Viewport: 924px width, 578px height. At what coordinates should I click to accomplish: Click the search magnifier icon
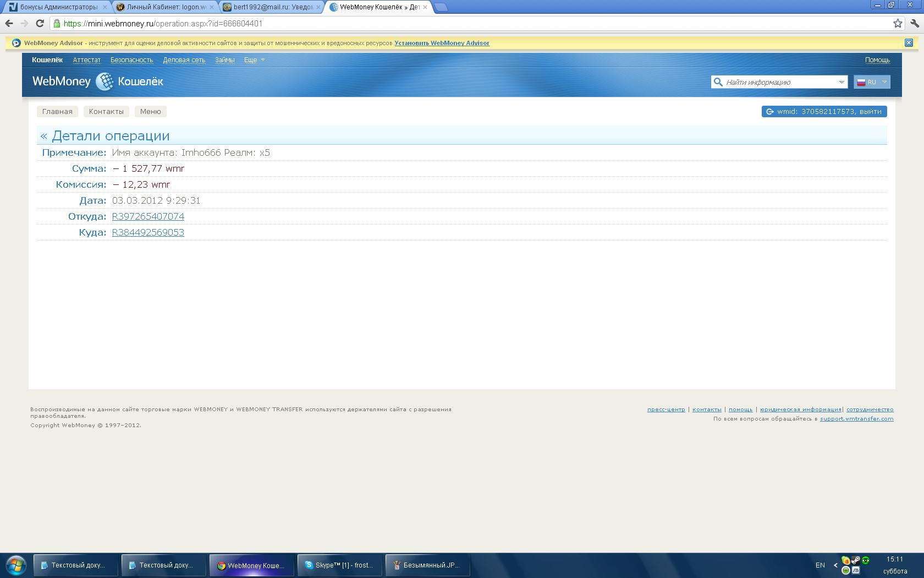click(x=718, y=82)
